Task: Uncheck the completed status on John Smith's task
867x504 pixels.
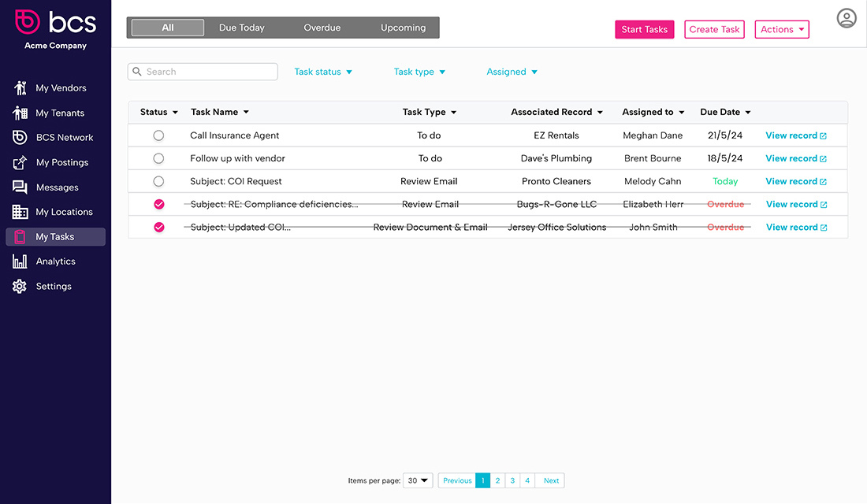Action: (158, 226)
